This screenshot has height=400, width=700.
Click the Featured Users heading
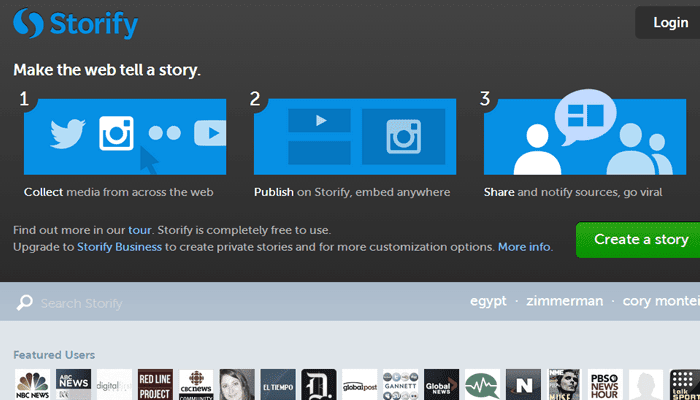pos(54,355)
